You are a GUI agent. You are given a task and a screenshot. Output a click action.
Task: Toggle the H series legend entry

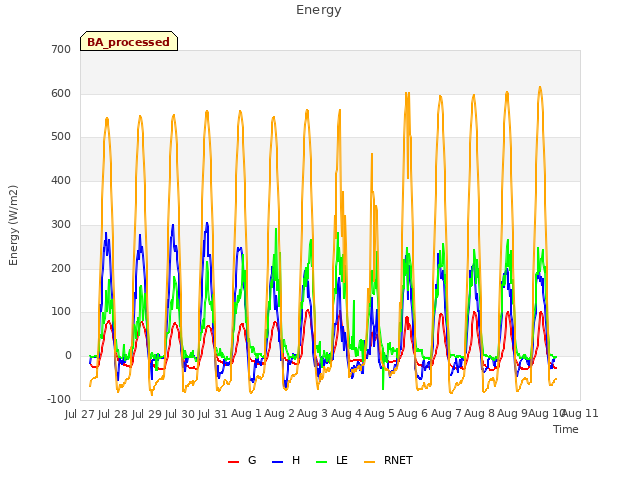(x=286, y=460)
